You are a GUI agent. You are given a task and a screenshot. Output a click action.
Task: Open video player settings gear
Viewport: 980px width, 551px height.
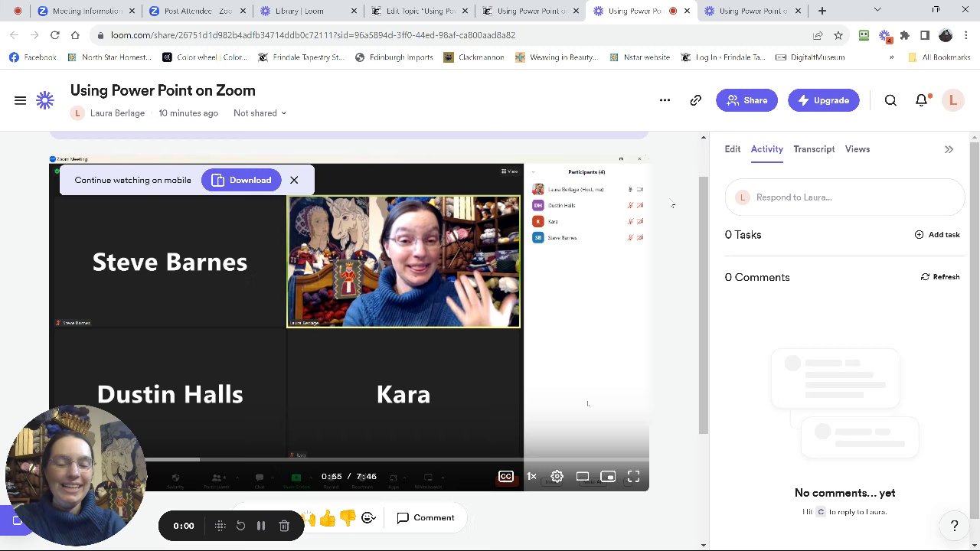pyautogui.click(x=557, y=476)
